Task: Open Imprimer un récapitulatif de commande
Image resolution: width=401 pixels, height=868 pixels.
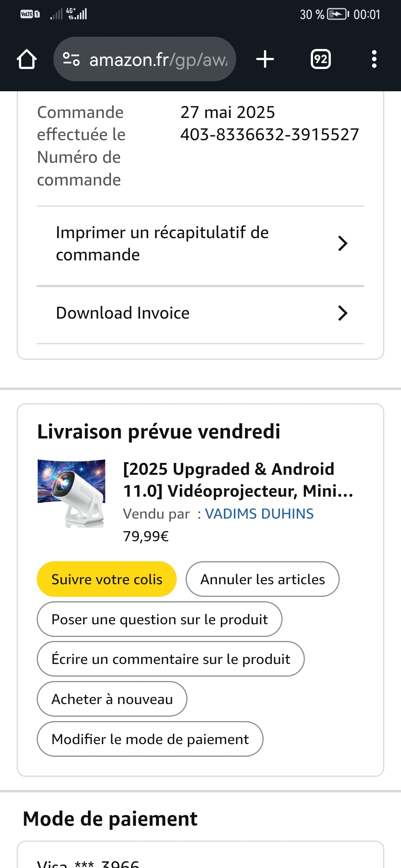Action: 162,244
